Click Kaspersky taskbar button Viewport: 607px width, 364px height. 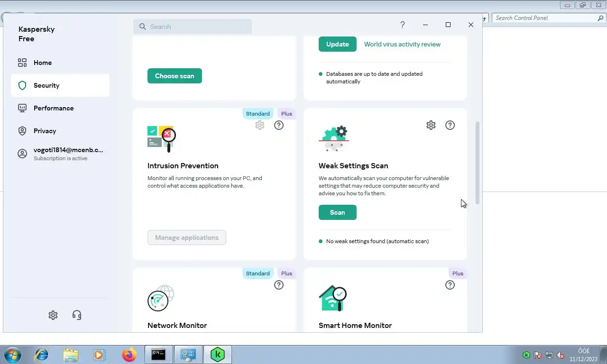tap(217, 355)
